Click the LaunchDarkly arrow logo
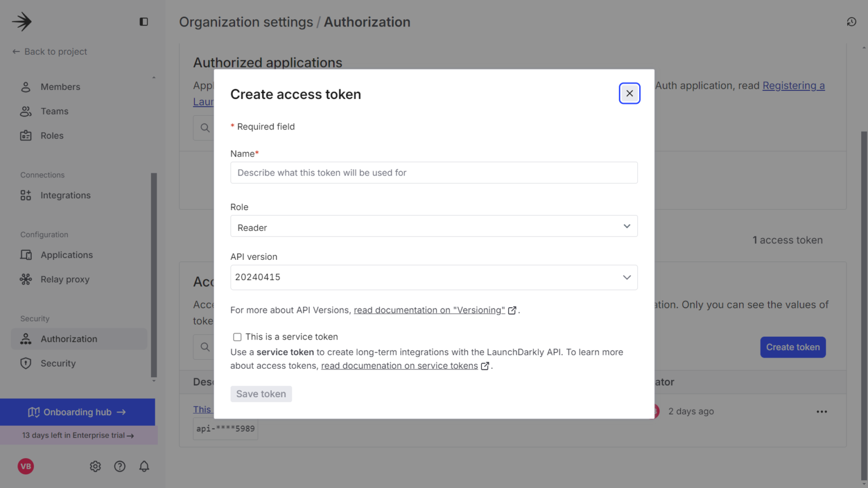The image size is (868, 488). [x=22, y=22]
